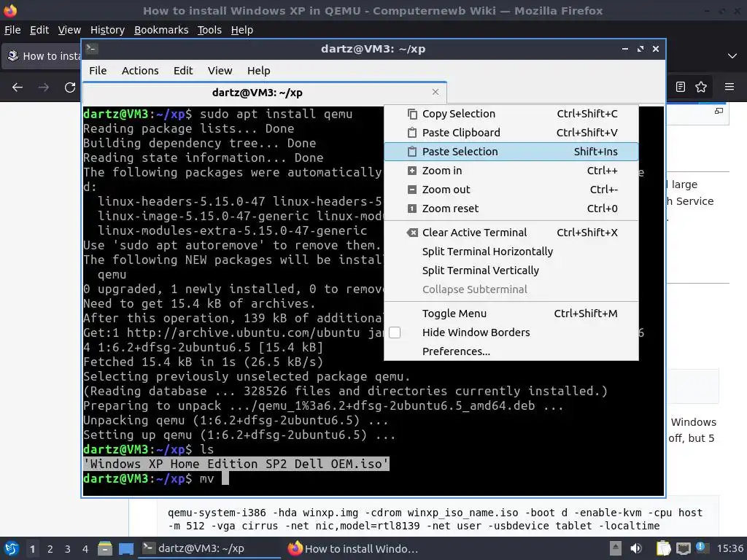747x560 pixels.
Task: Click the highlighted 'Windows XP Home Edition' iso filename
Action: click(236, 464)
